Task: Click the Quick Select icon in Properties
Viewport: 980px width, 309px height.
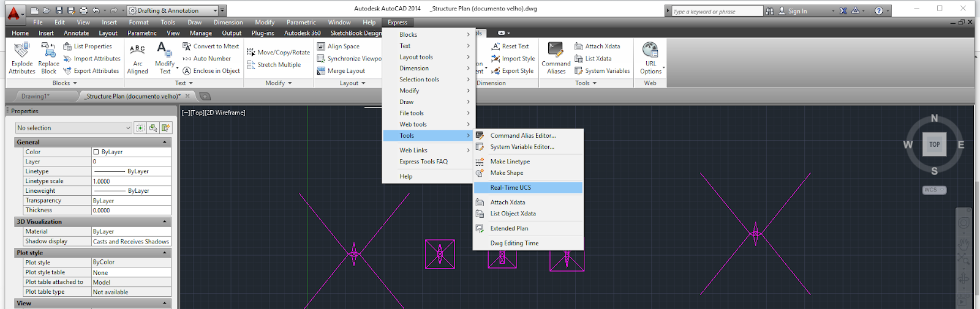Action: (x=165, y=128)
